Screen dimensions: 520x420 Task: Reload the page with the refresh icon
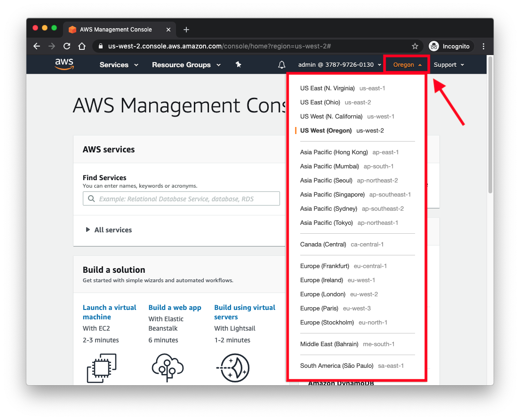[x=67, y=46]
